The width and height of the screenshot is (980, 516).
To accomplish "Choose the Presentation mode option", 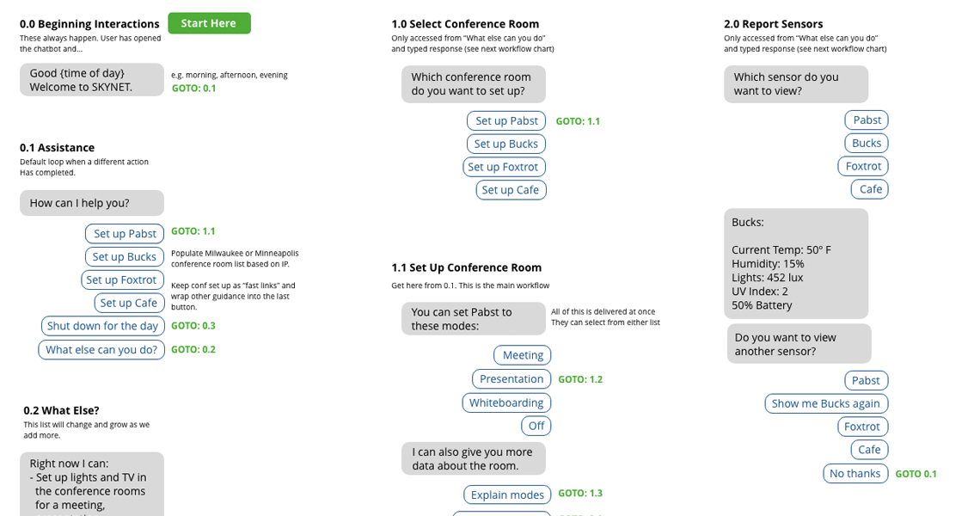I will tap(511, 379).
